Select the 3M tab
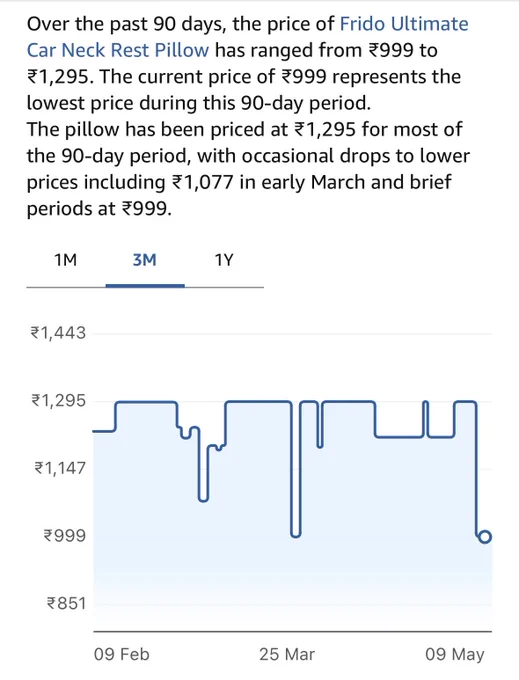519x680 pixels. coord(144,260)
